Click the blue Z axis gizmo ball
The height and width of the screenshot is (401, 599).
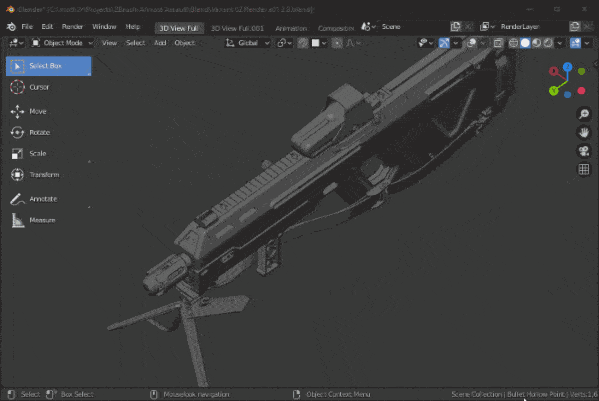pos(567,67)
